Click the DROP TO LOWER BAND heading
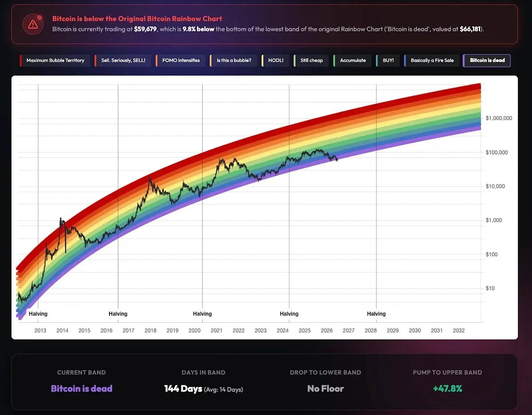 tap(325, 372)
